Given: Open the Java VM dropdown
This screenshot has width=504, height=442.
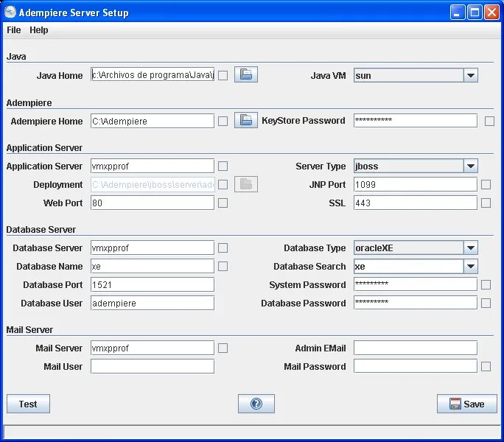Looking at the screenshot, I should click(471, 76).
